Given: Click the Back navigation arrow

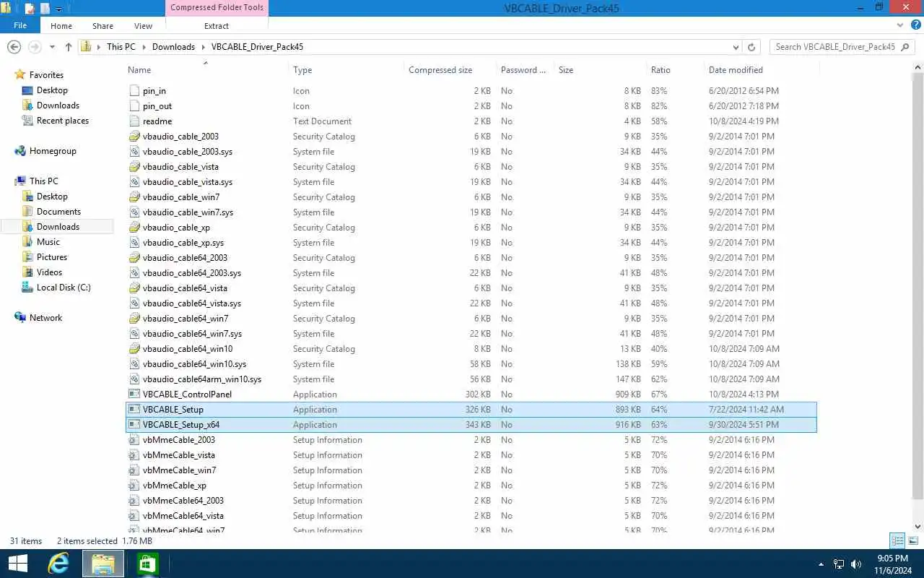Looking at the screenshot, I should click(x=13, y=47).
